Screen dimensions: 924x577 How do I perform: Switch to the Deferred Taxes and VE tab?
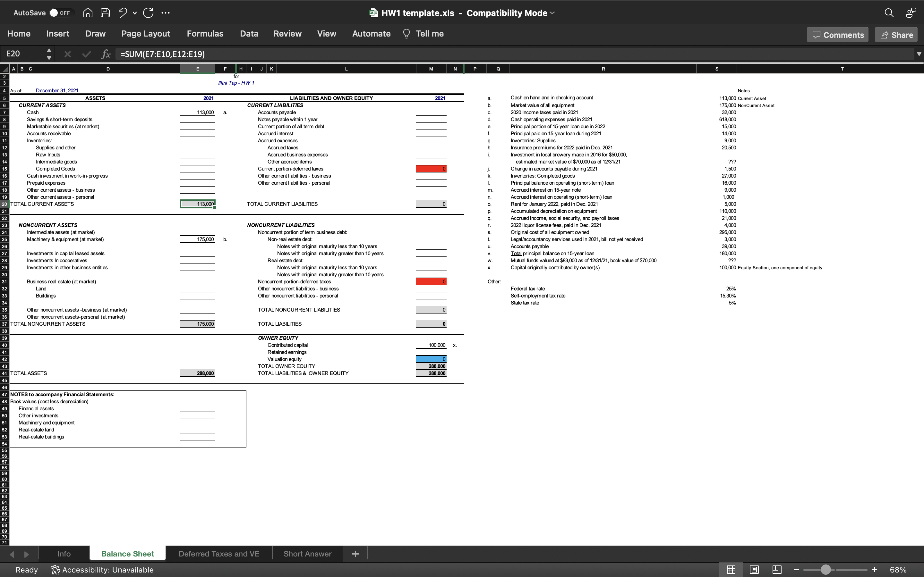pos(218,553)
